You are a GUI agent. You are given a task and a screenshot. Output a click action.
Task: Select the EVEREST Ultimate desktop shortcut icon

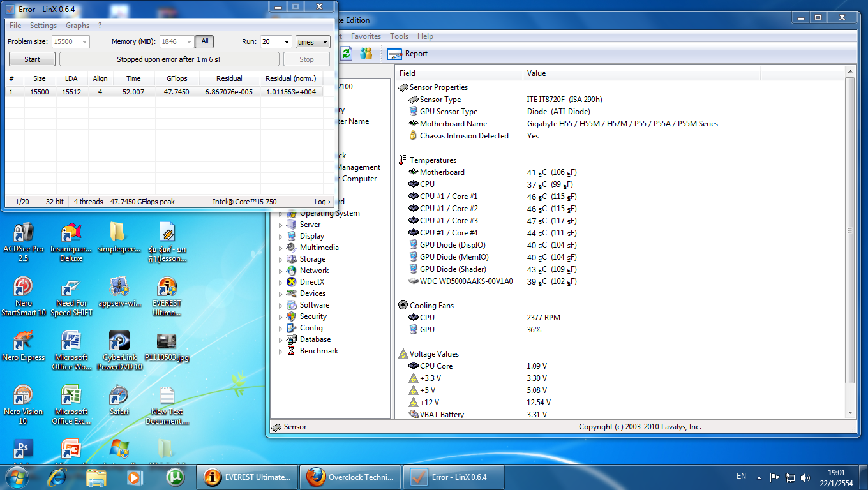167,297
